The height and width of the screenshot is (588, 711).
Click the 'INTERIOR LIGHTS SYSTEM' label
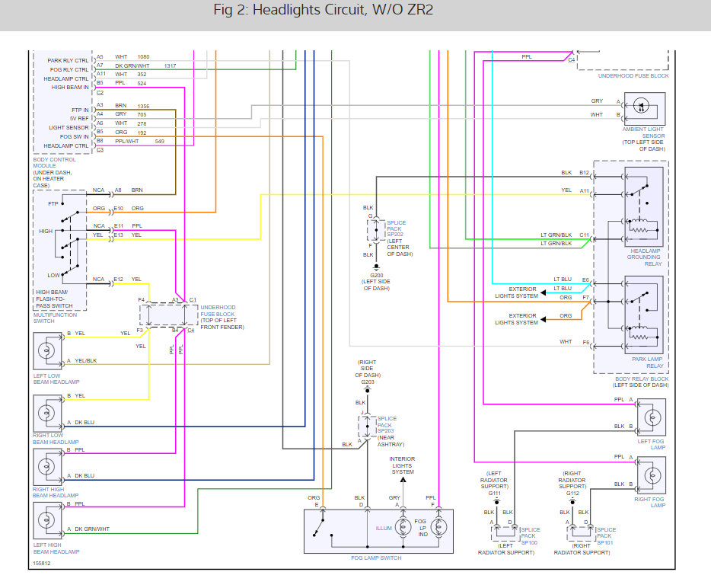[x=402, y=465]
